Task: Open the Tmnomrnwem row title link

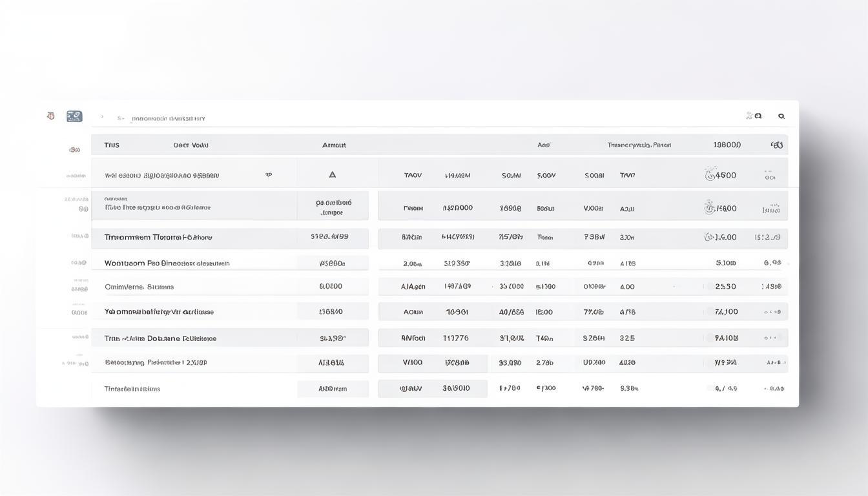Action: tap(158, 237)
